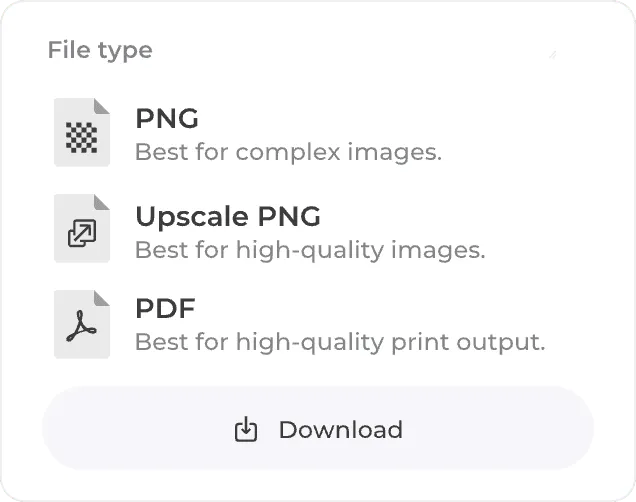Click the faint resize grip beside File type

tap(552, 54)
